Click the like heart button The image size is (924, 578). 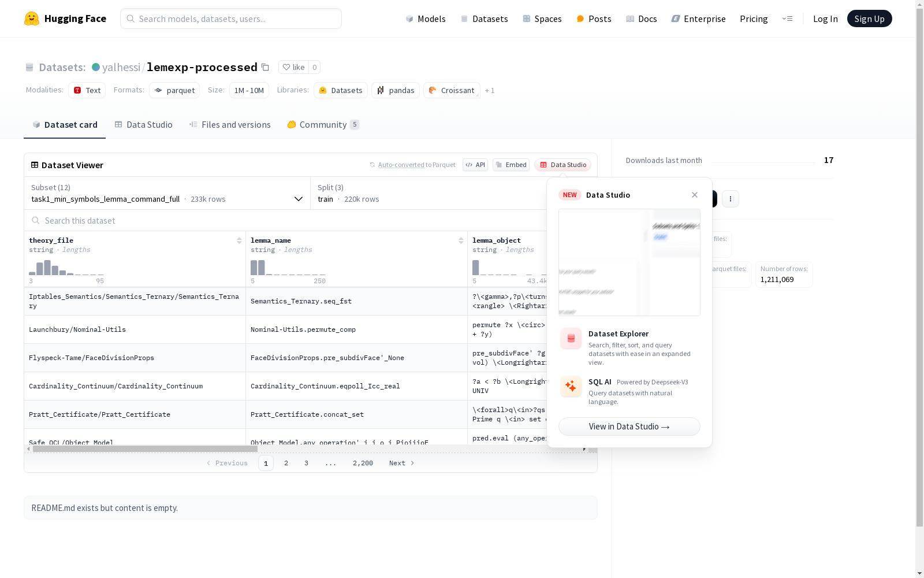[293, 67]
